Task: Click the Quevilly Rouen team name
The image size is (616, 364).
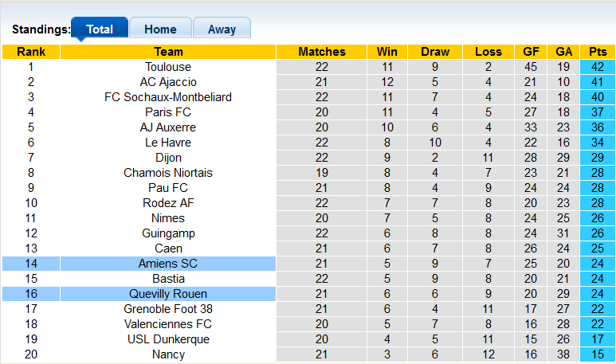Action: point(168,294)
